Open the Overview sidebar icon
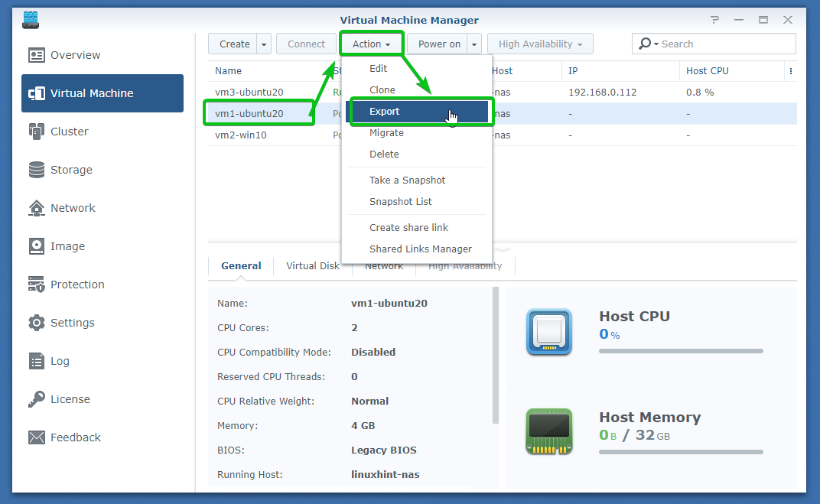Screen dimensions: 820x504 coord(37,55)
